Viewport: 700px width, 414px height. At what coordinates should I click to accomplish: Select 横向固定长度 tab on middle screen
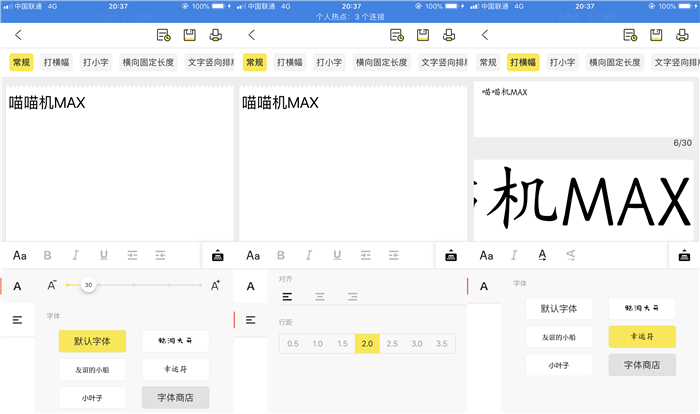click(381, 62)
